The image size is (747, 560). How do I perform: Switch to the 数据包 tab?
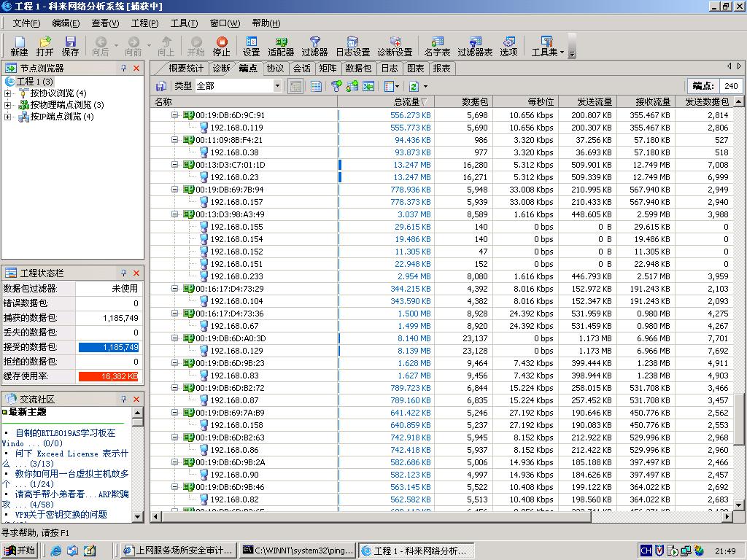point(358,68)
